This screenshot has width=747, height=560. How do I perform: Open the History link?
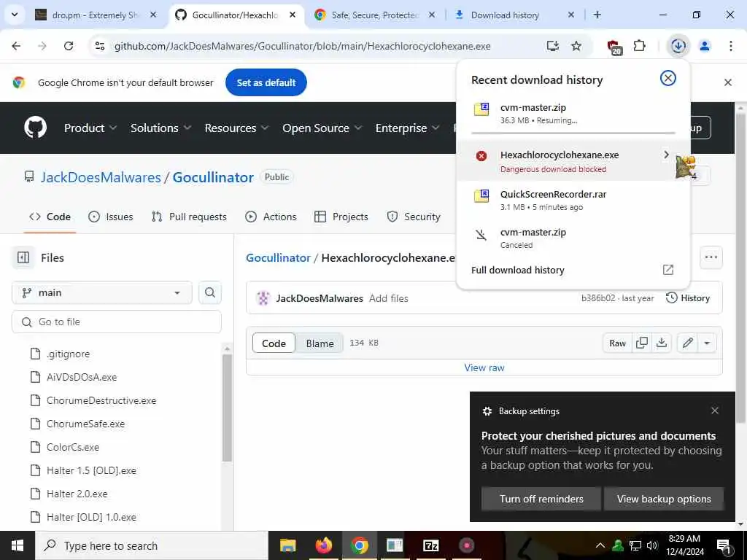click(x=688, y=298)
